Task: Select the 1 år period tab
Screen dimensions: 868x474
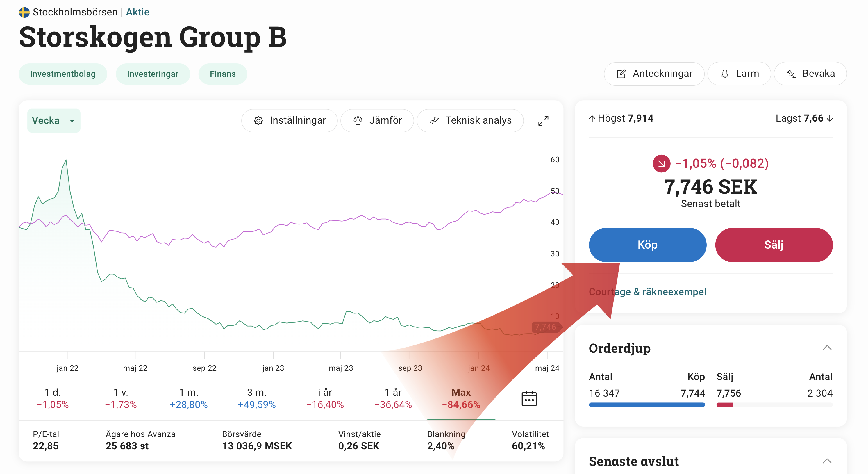Action: click(x=393, y=398)
